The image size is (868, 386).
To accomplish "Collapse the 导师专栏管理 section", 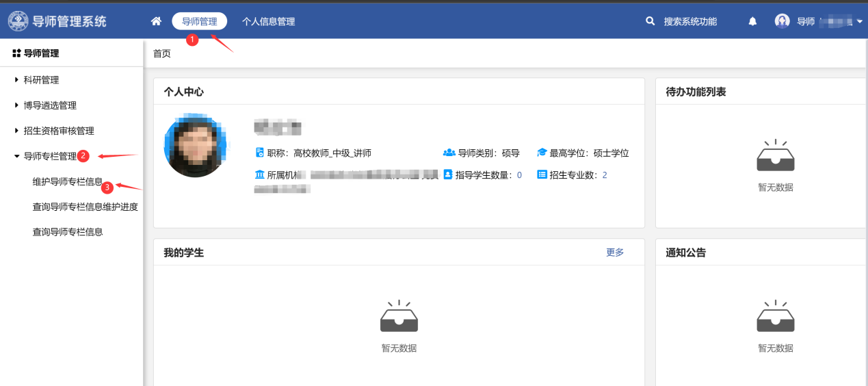I will pos(16,156).
